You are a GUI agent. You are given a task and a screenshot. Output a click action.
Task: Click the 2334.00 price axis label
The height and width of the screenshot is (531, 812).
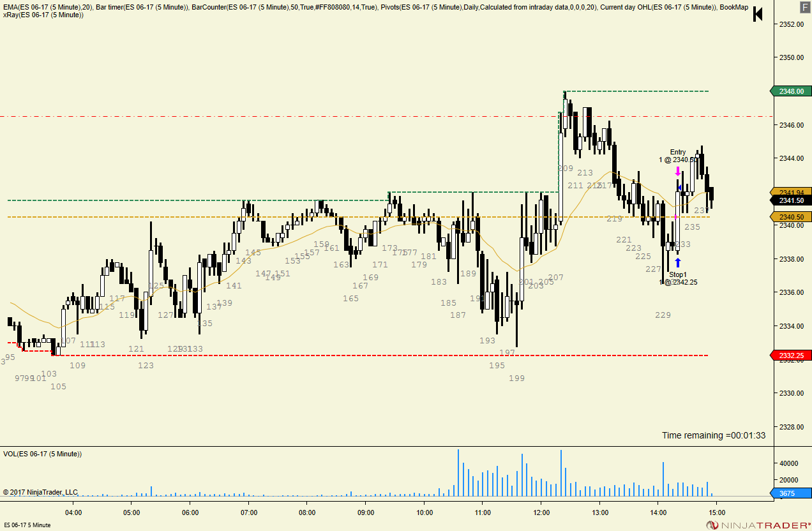792,326
